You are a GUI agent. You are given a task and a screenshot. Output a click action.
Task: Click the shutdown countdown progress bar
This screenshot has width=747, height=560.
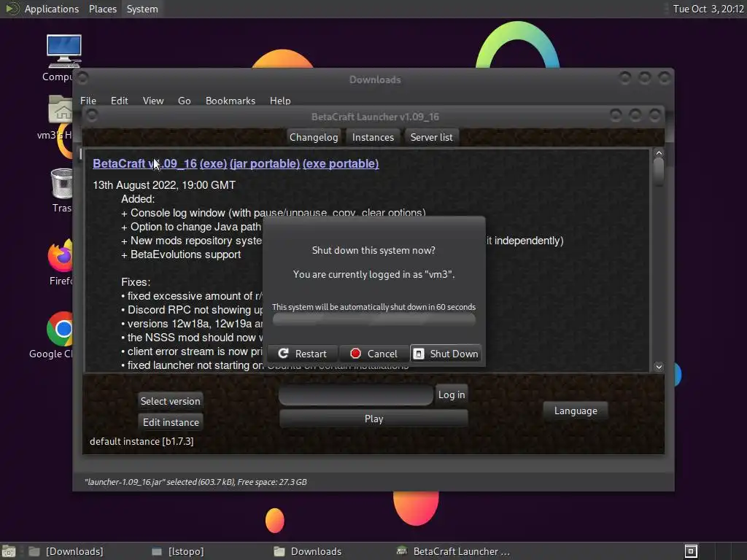[x=374, y=319]
